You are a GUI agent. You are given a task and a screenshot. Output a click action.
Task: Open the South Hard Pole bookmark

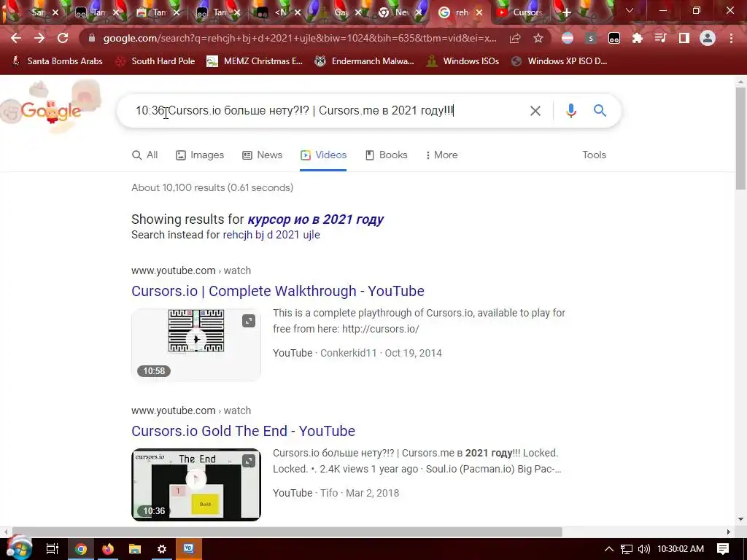(x=155, y=61)
